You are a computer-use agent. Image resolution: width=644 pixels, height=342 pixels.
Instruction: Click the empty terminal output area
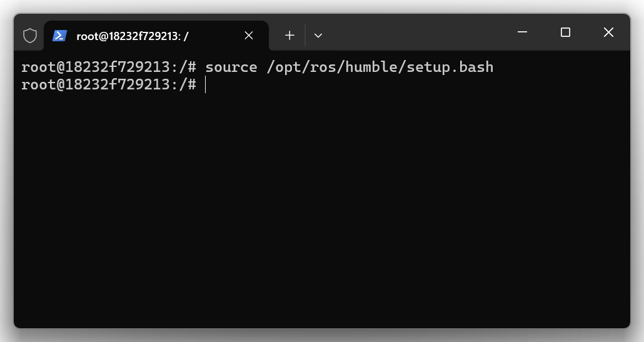coord(321,206)
